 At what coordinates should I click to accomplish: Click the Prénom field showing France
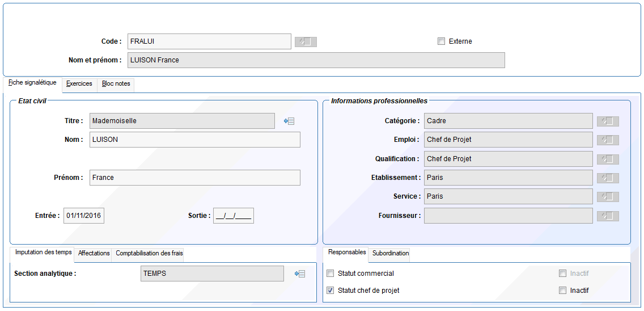coord(195,178)
